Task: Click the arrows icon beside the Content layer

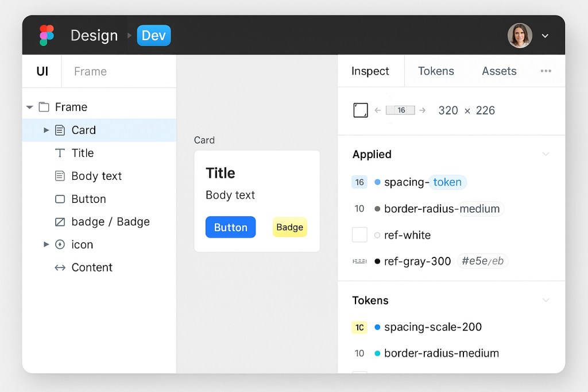Action: coord(60,267)
